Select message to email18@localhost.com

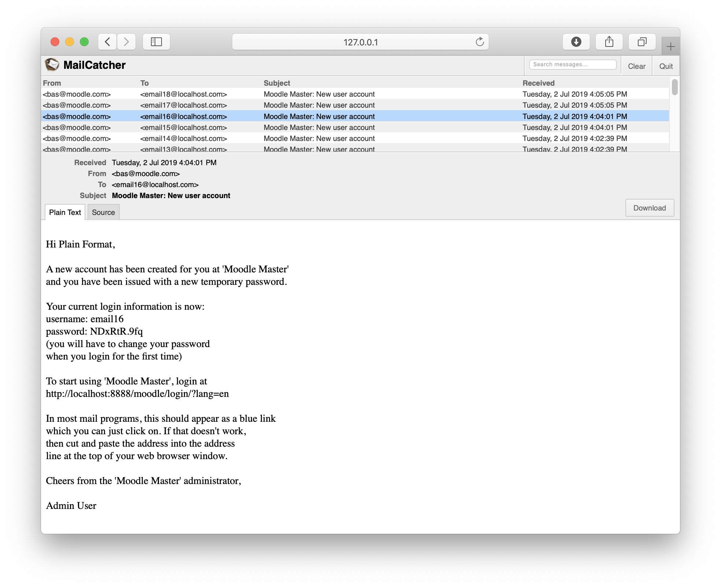tap(355, 94)
